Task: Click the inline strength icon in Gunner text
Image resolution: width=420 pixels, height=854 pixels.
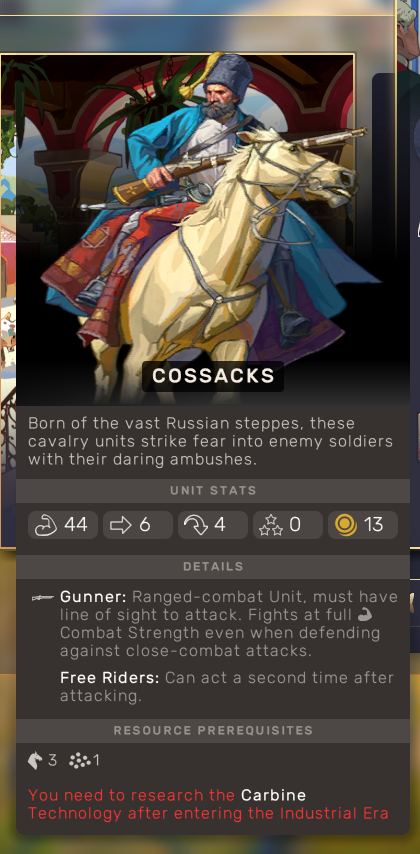Action: coord(364,615)
